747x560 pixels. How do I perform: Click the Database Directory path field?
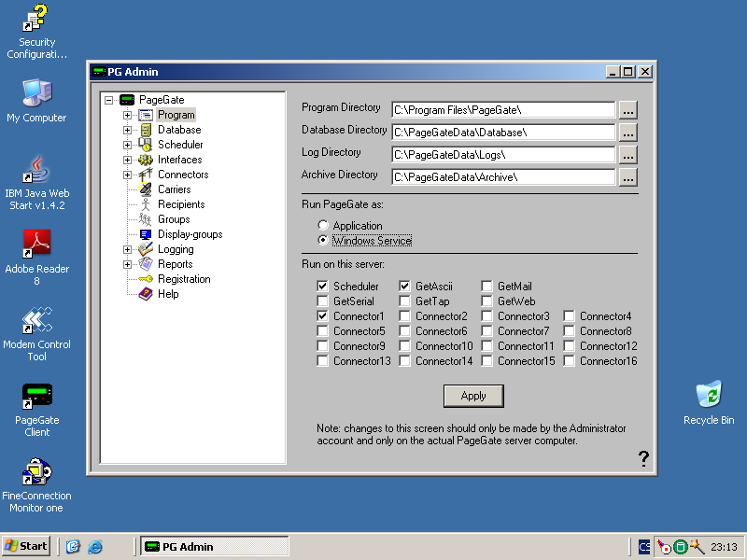click(x=503, y=133)
